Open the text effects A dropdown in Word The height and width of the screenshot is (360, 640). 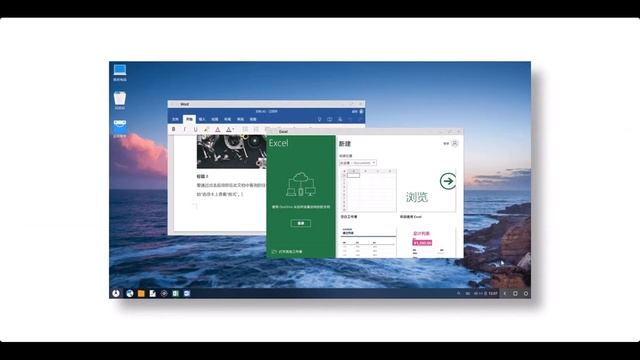229,129
